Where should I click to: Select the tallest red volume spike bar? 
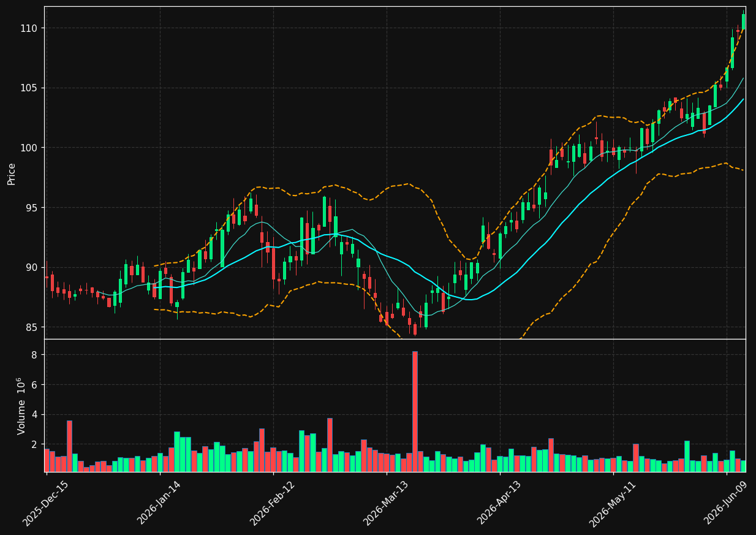(415, 411)
